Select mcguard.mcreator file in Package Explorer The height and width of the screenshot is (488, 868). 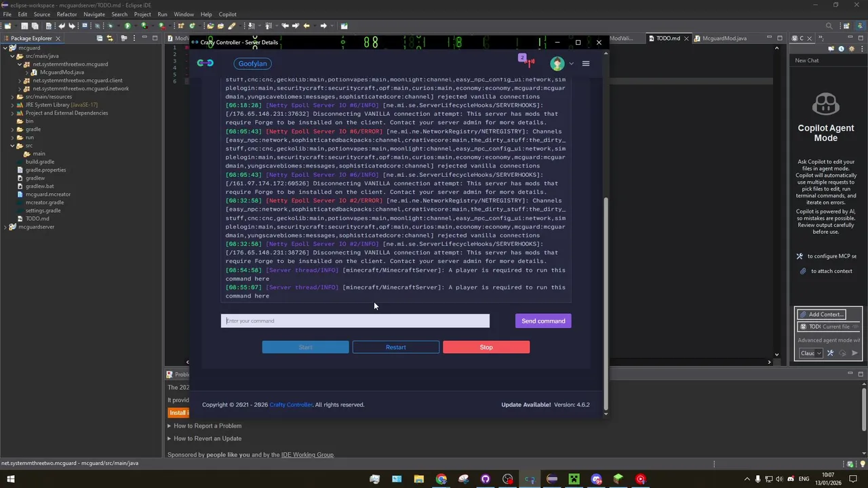pyautogui.click(x=48, y=195)
